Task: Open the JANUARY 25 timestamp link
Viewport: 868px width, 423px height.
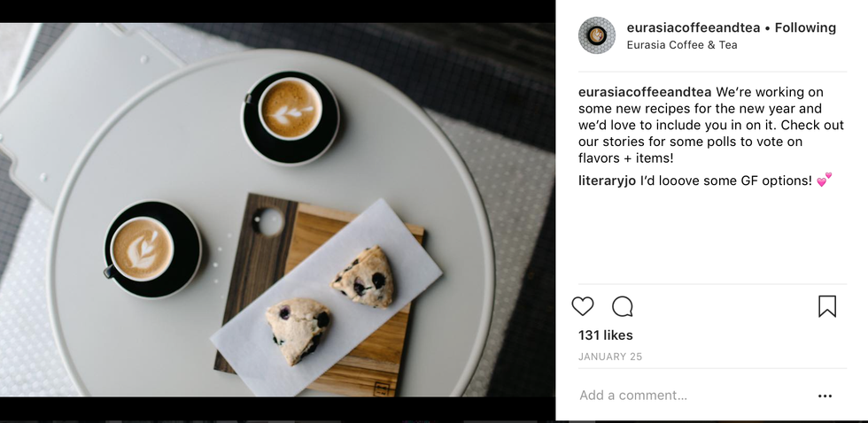Action: pos(610,357)
